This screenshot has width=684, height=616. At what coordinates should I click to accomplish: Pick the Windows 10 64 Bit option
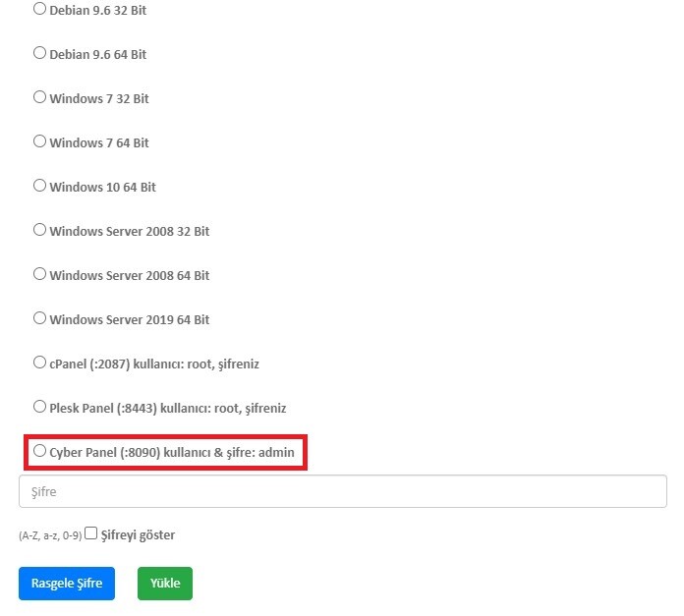pyautogui.click(x=39, y=186)
